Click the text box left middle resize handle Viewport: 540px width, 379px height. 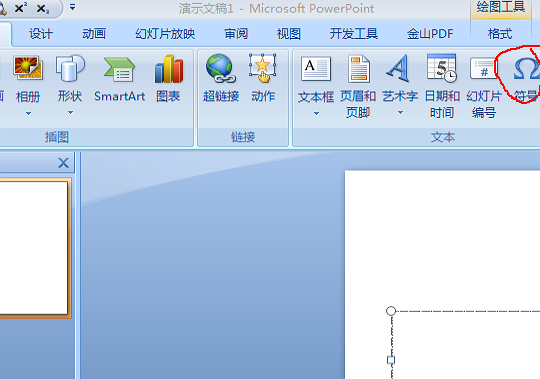click(x=391, y=360)
